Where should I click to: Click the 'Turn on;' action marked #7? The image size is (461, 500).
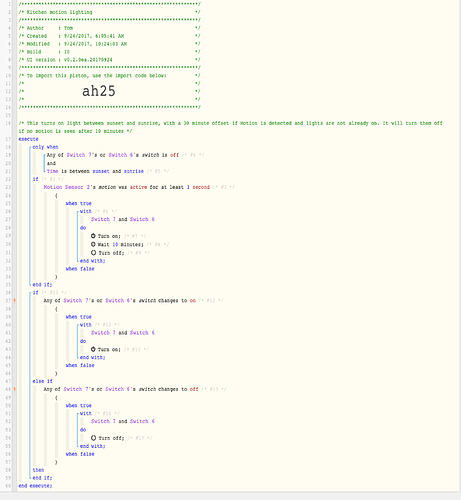(109, 236)
